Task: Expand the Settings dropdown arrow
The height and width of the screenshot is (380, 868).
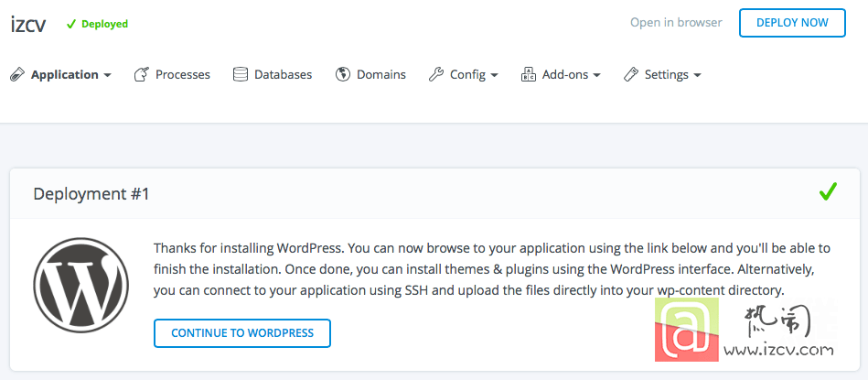Action: point(698,75)
